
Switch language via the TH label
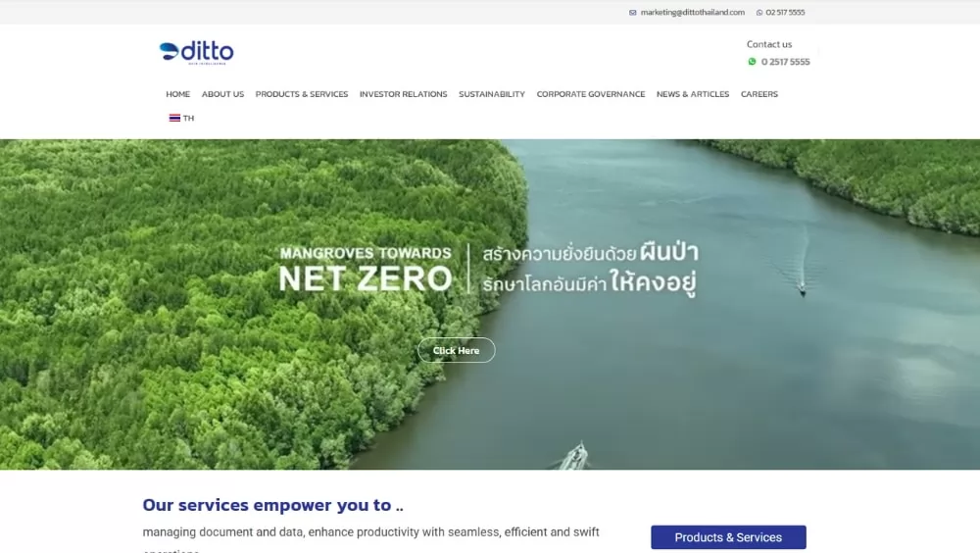[189, 119]
